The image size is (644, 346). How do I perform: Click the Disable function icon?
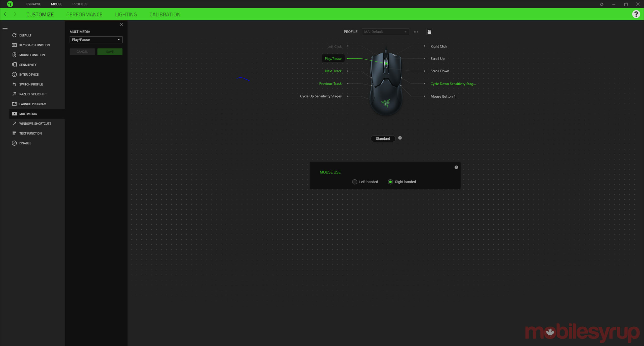(14, 143)
